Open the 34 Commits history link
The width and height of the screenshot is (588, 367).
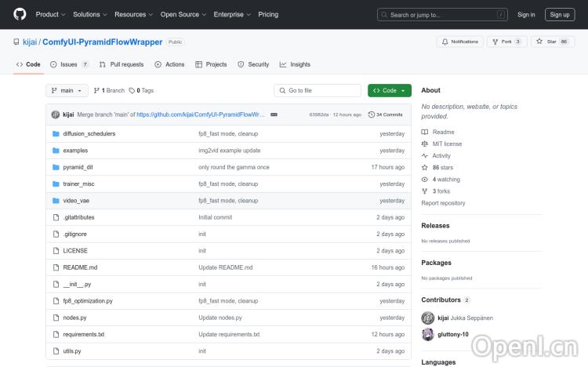tap(385, 114)
